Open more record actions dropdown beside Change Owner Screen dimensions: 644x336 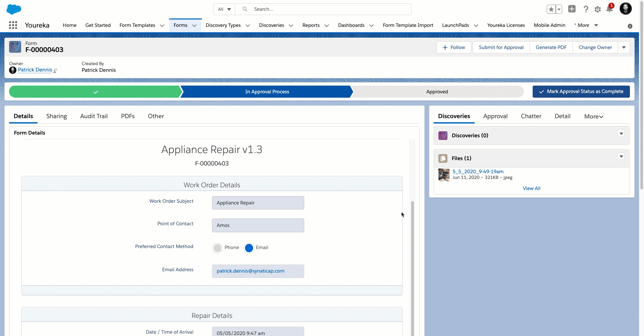pos(624,47)
